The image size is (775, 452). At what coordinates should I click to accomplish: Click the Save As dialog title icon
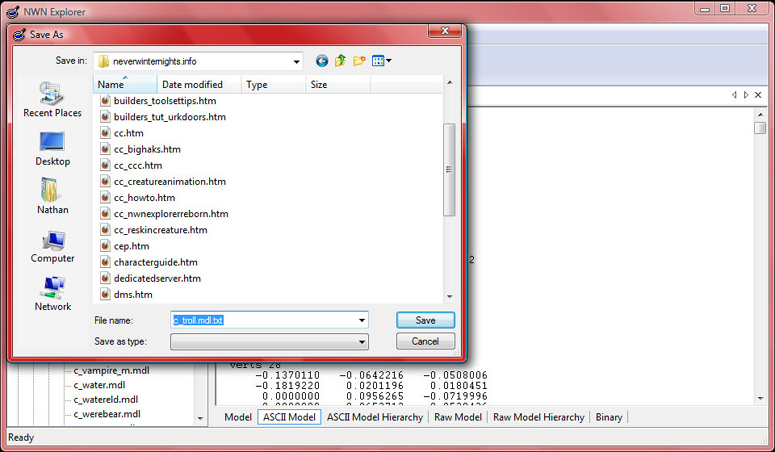pyautogui.click(x=19, y=35)
